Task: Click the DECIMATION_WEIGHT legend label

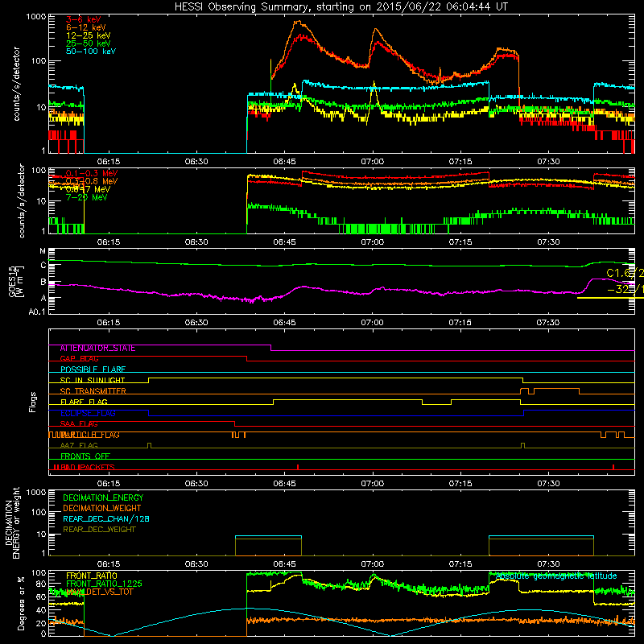Action: click(x=102, y=508)
